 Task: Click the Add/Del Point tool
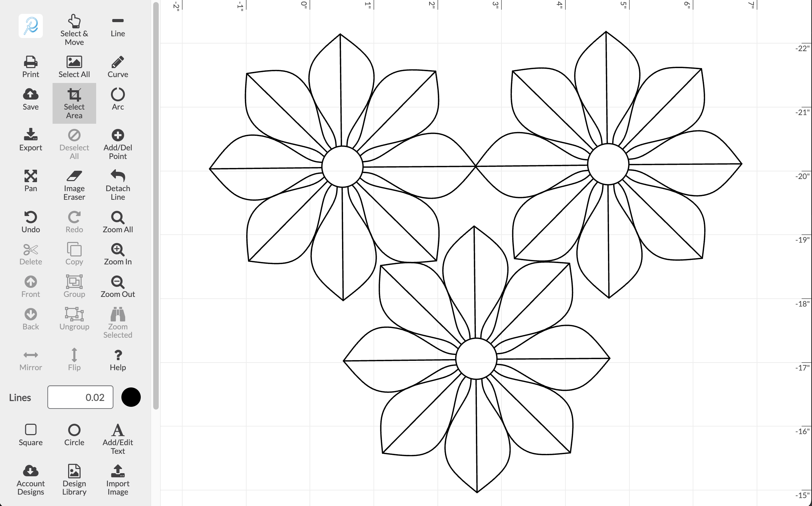(x=118, y=144)
